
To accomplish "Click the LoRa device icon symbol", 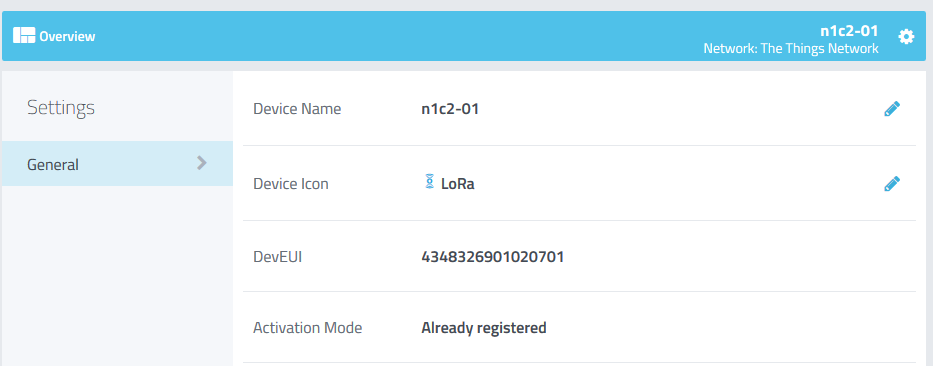I will click(430, 182).
